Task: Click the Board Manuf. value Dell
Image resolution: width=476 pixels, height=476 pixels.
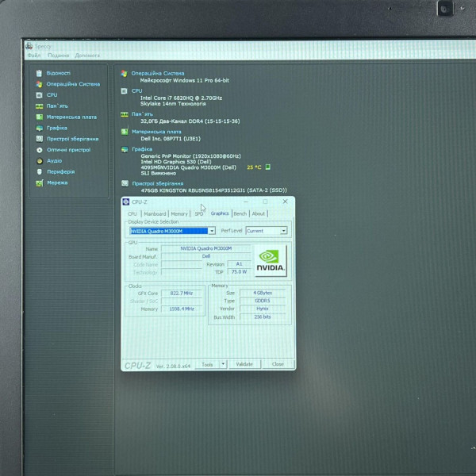Action: pyautogui.click(x=206, y=256)
